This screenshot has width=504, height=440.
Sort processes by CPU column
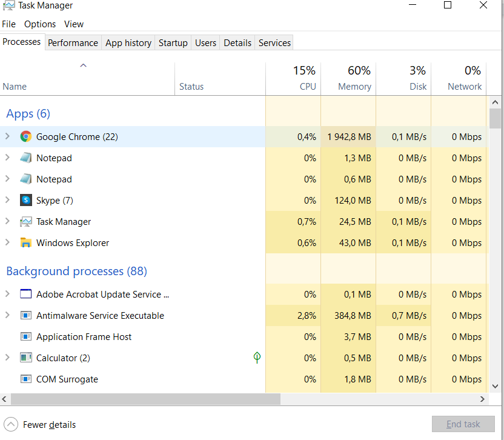click(x=293, y=79)
